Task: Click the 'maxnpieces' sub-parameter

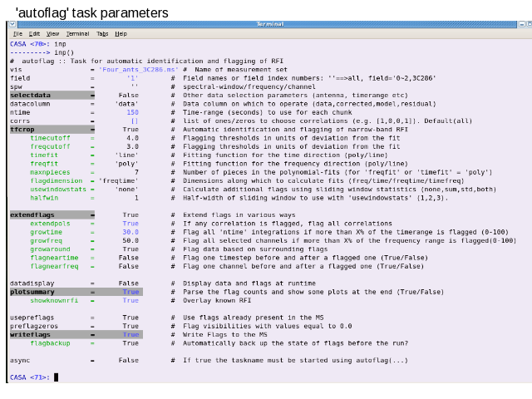Action: 50,172
